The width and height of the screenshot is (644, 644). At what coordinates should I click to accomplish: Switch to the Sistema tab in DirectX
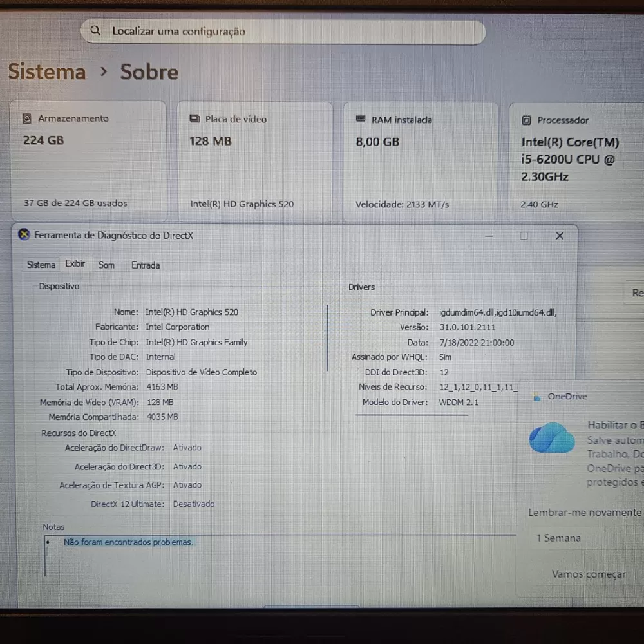click(x=41, y=265)
